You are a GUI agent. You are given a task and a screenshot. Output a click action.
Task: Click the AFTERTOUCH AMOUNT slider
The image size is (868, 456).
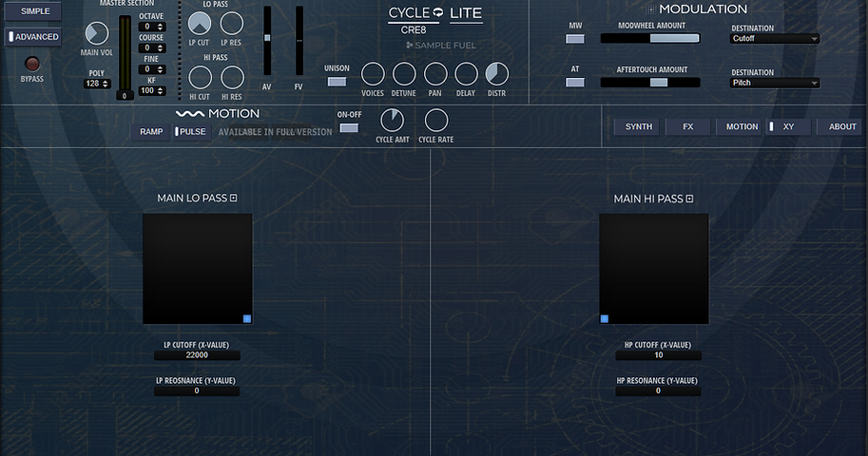pyautogui.click(x=650, y=83)
